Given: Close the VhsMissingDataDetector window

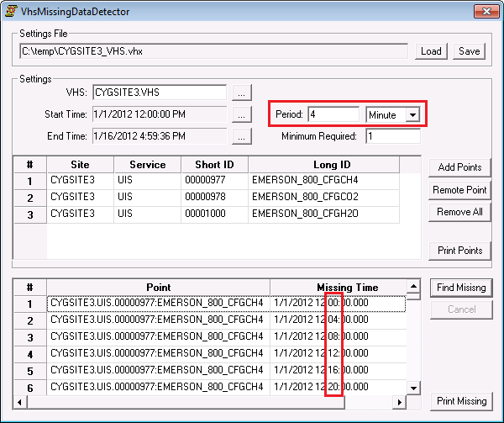Looking at the screenshot, I should point(486,12).
